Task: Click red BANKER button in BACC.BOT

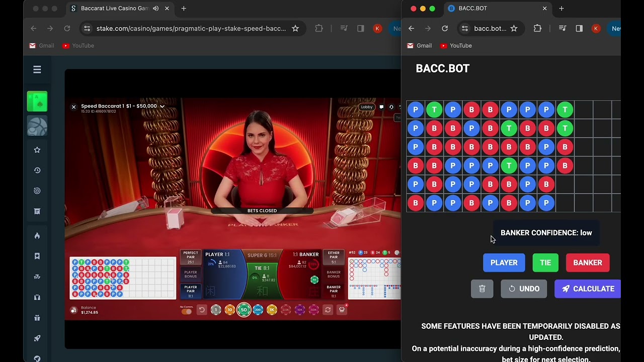Action: 588,262
